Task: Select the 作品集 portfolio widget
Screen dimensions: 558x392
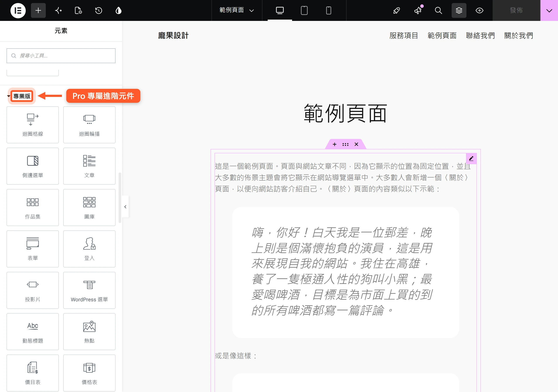Action: [x=32, y=208]
